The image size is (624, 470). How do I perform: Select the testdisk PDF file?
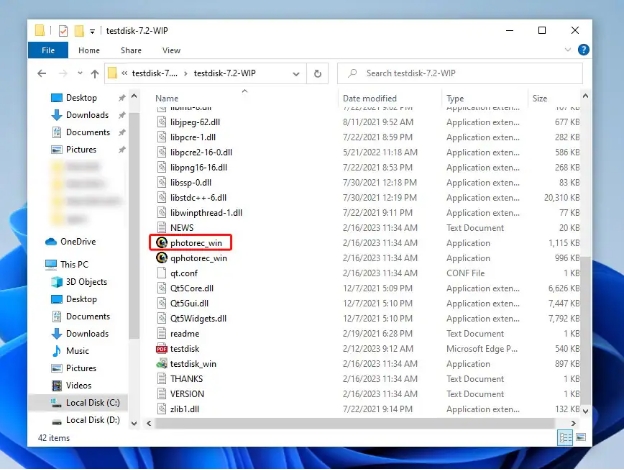coord(185,348)
